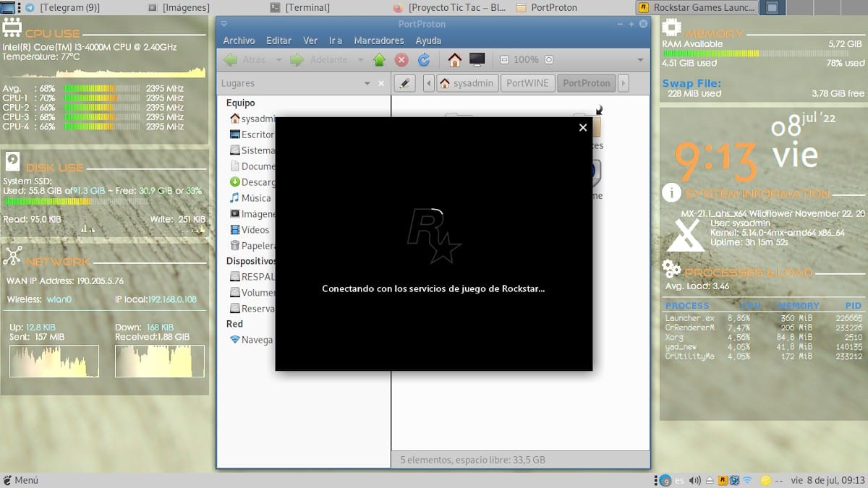The image size is (868, 488).
Task: Go to Home folder via toolbar icon
Action: pyautogui.click(x=454, y=60)
